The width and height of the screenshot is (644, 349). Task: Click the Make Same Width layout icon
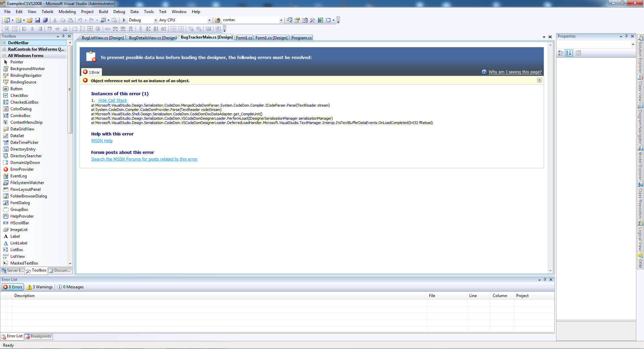[x=75, y=29]
